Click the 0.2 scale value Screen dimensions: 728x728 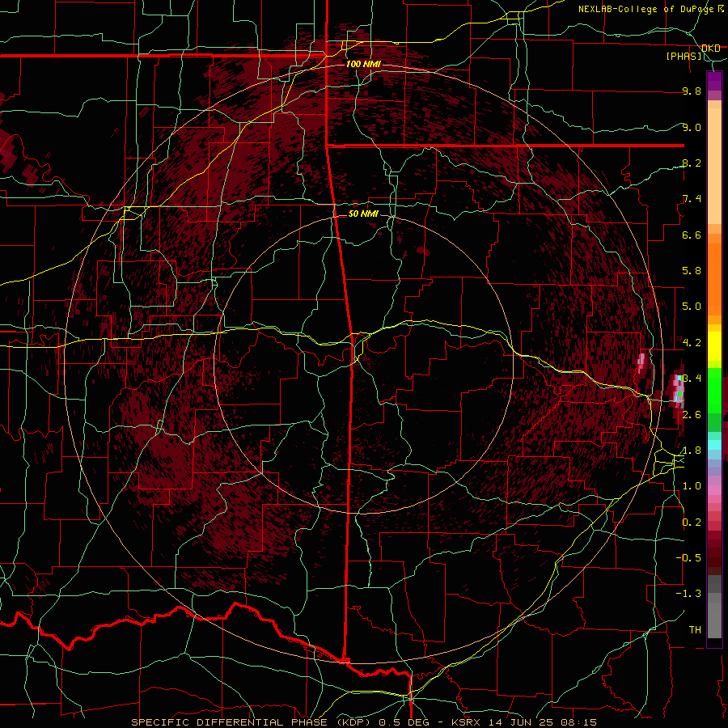(x=692, y=523)
